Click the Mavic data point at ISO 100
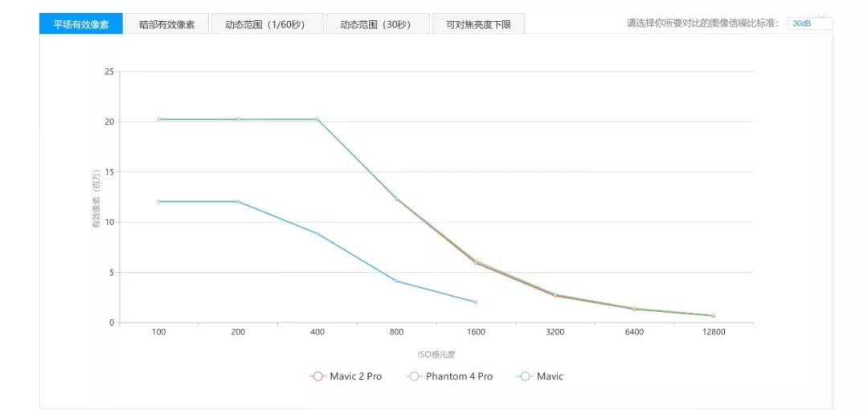This screenshot has height=411, width=868. [159, 202]
